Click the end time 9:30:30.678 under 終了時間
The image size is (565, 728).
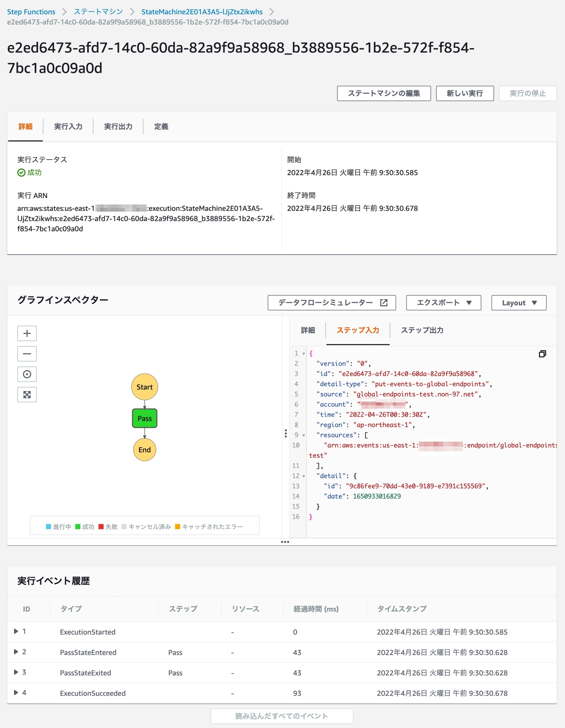[352, 208]
